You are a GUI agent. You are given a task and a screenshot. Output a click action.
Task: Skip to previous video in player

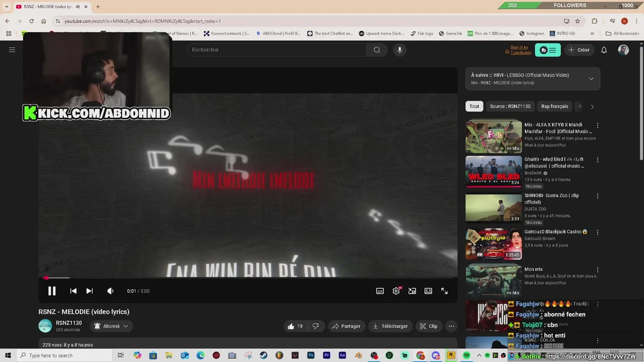[x=73, y=291]
